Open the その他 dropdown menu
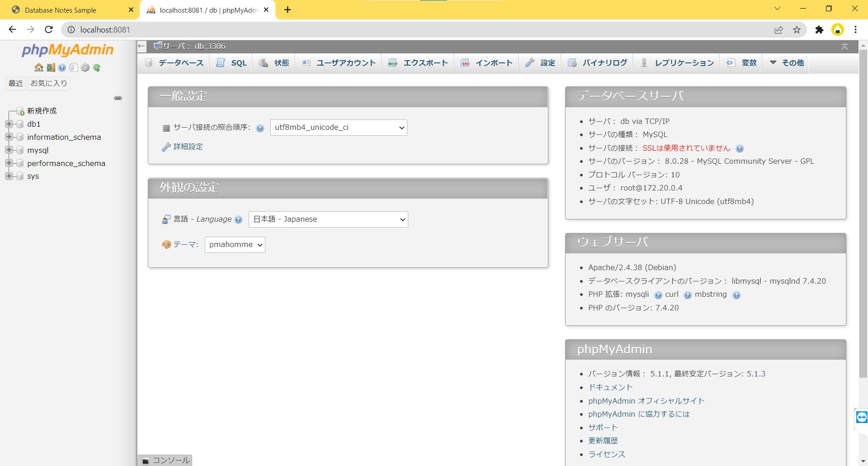Image resolution: width=868 pixels, height=466 pixels. pos(787,63)
